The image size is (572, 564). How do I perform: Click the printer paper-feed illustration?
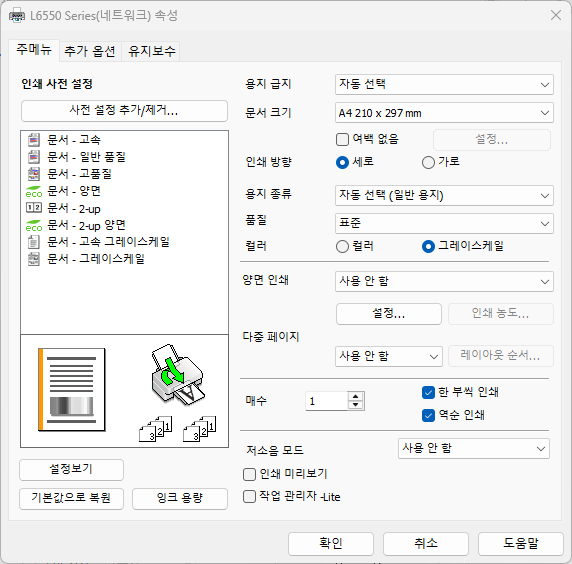coord(178,375)
